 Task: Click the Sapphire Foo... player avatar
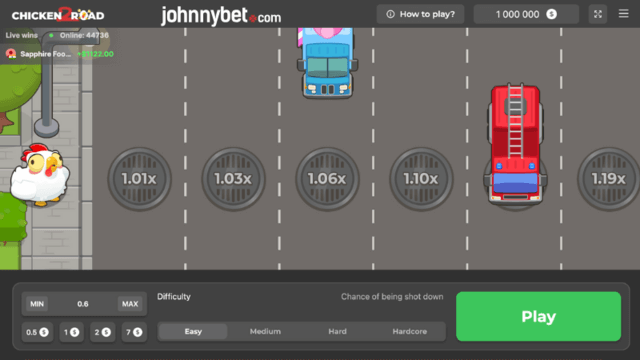tap(11, 54)
